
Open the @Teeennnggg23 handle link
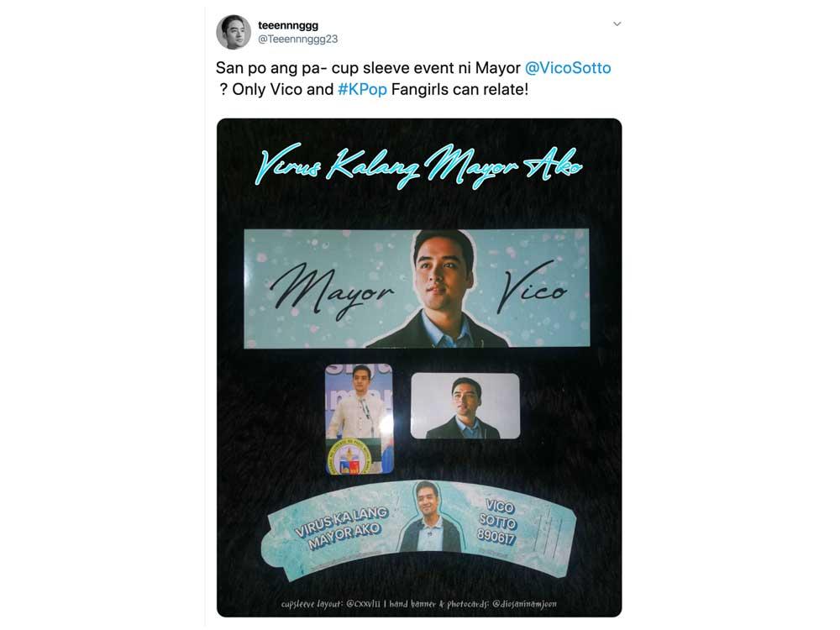coord(298,39)
